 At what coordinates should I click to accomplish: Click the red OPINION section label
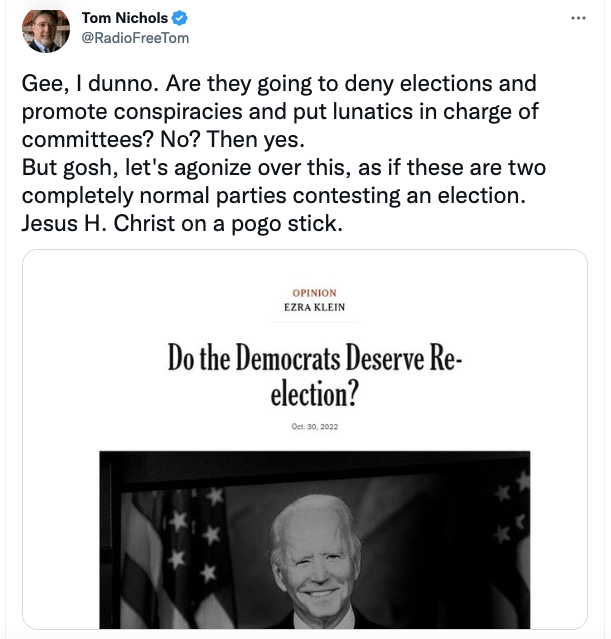click(314, 293)
